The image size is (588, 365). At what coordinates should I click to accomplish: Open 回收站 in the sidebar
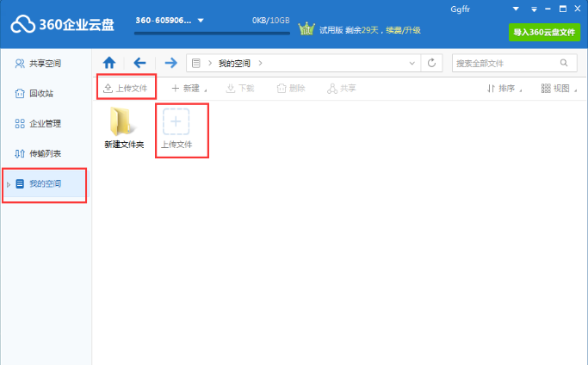click(34, 94)
